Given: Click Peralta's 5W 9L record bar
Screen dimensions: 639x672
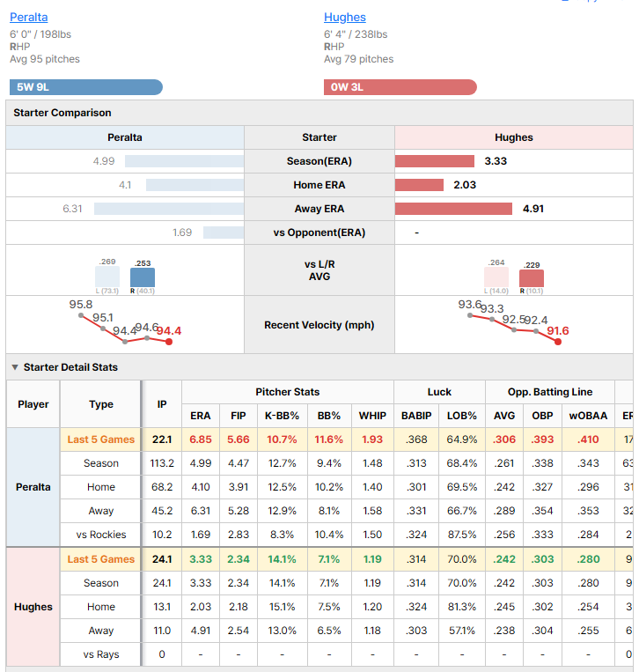Looking at the screenshot, I should click(86, 87).
